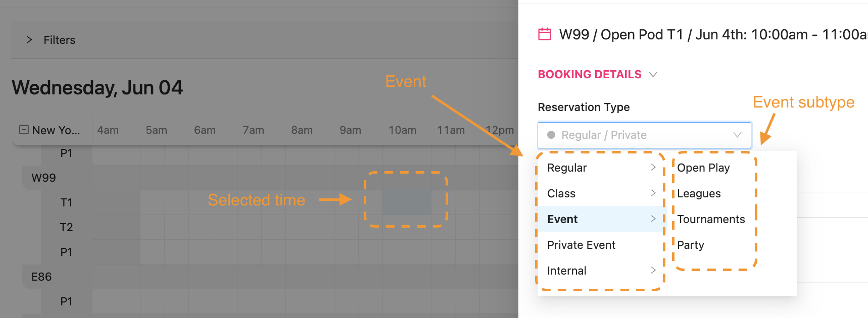Choose Private Event reservation type
This screenshot has width=868, height=318.
[x=581, y=245]
